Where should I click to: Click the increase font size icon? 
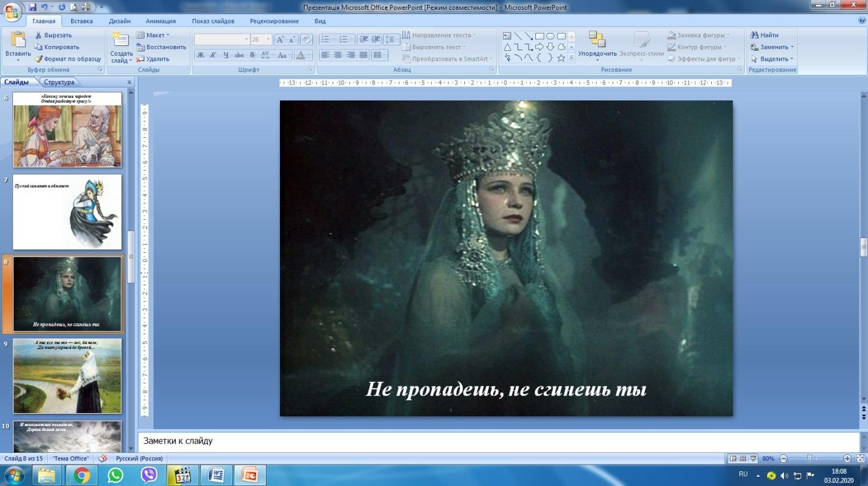pos(280,39)
